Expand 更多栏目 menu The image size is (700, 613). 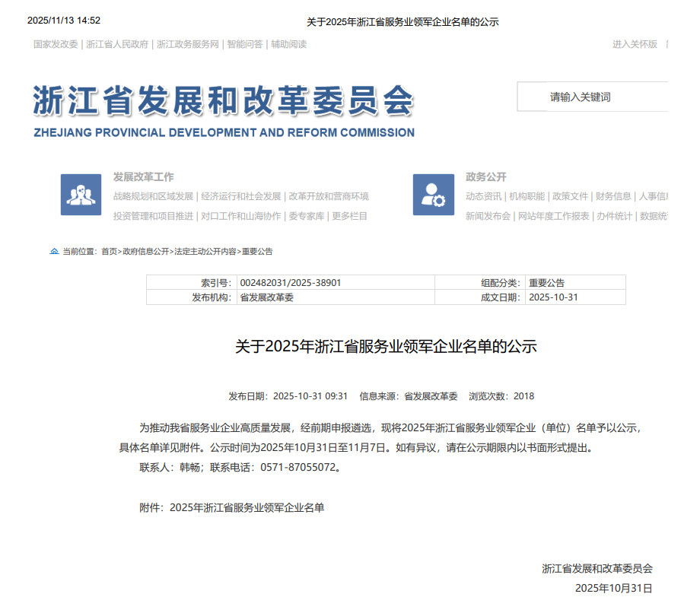(x=350, y=216)
